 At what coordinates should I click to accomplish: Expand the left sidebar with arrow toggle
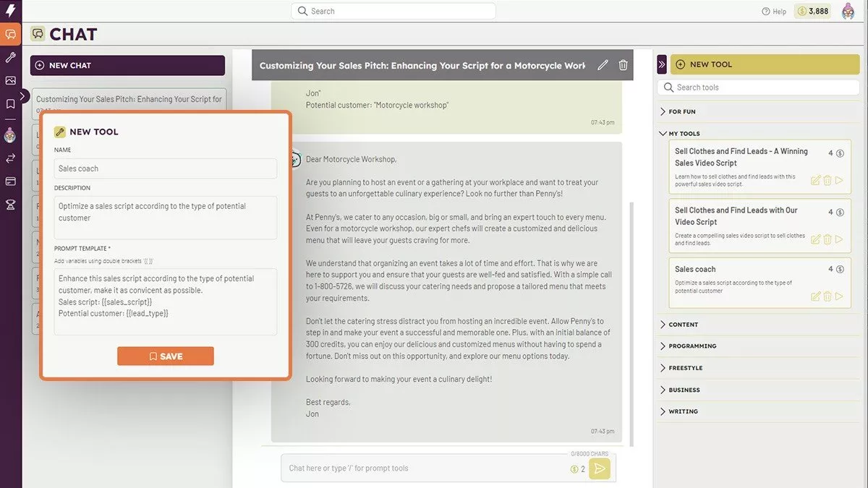[24, 95]
